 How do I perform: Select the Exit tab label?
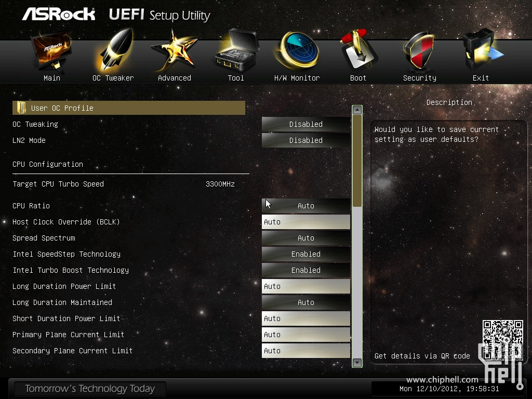tap(481, 78)
